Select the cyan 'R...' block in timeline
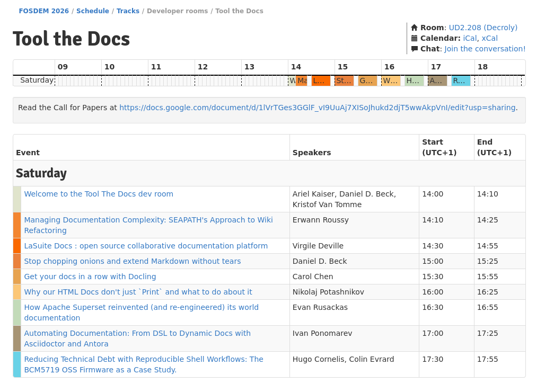Viewport: 554px width, 392px height. (460, 81)
